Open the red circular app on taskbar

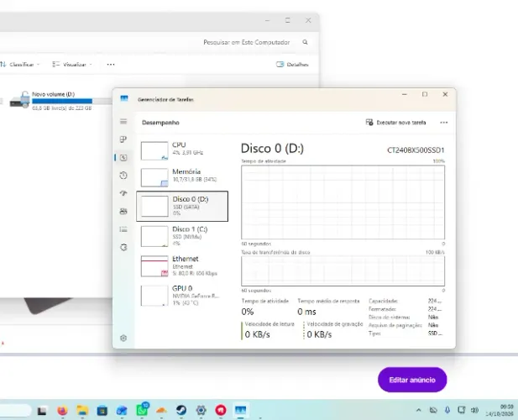pyautogui.click(x=221, y=411)
